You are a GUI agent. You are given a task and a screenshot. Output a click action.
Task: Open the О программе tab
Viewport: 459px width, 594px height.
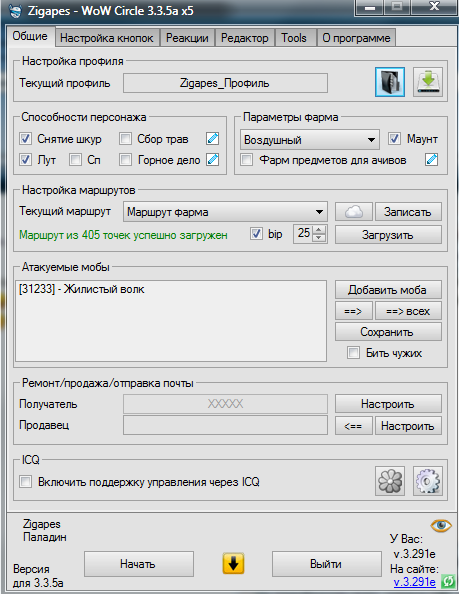tap(356, 38)
